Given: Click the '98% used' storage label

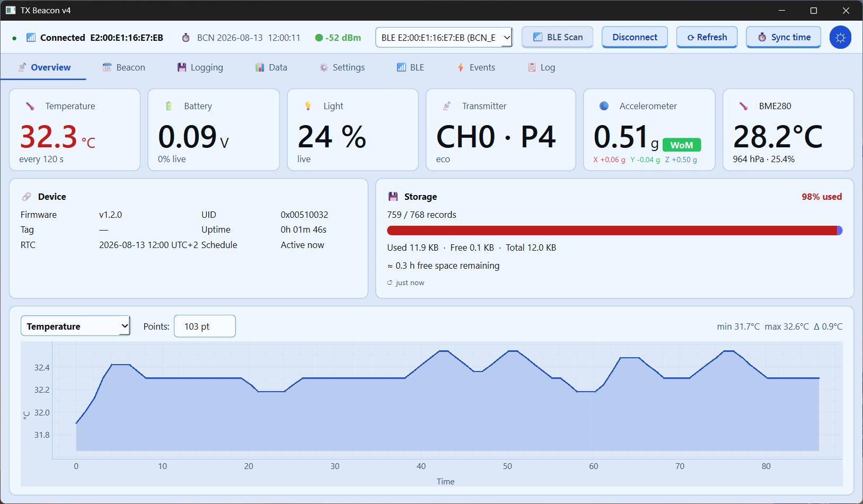Looking at the screenshot, I should point(822,197).
